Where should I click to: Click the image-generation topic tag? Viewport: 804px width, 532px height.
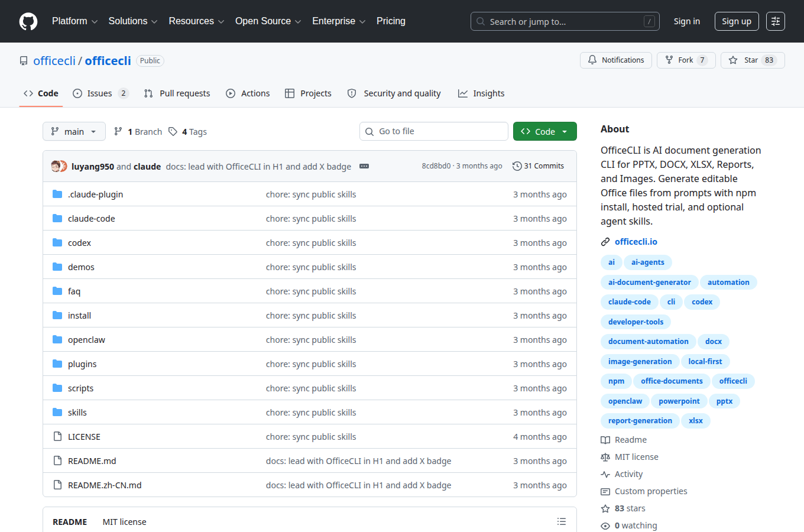[x=640, y=362]
